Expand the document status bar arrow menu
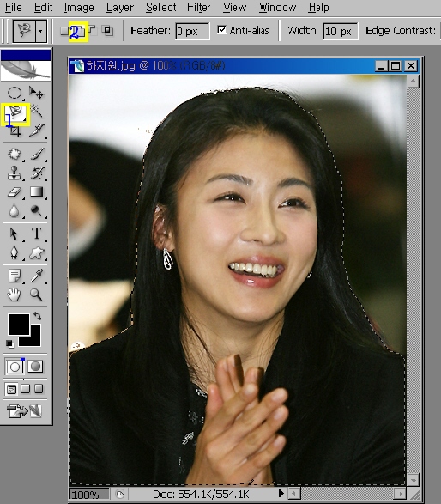Viewport: 441px width, 504px height. pyautogui.click(x=281, y=493)
